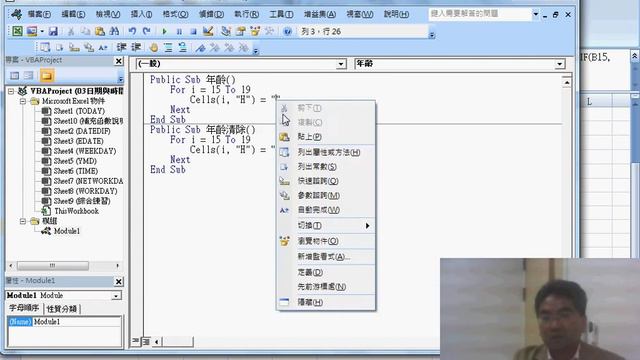The height and width of the screenshot is (360, 640).
Task: Expand the 切換(T) submenu
Action: (x=326, y=225)
